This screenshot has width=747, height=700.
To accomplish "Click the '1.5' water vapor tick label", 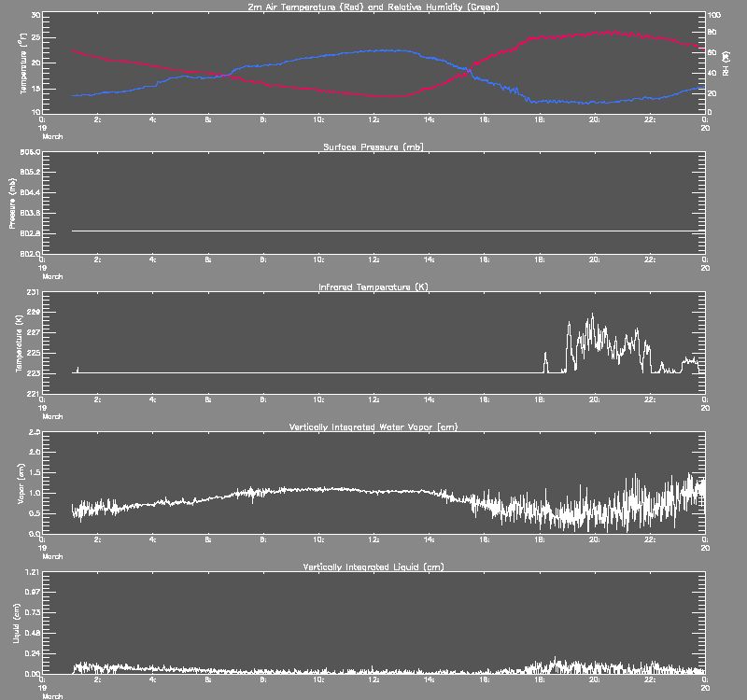I will 35,472.
